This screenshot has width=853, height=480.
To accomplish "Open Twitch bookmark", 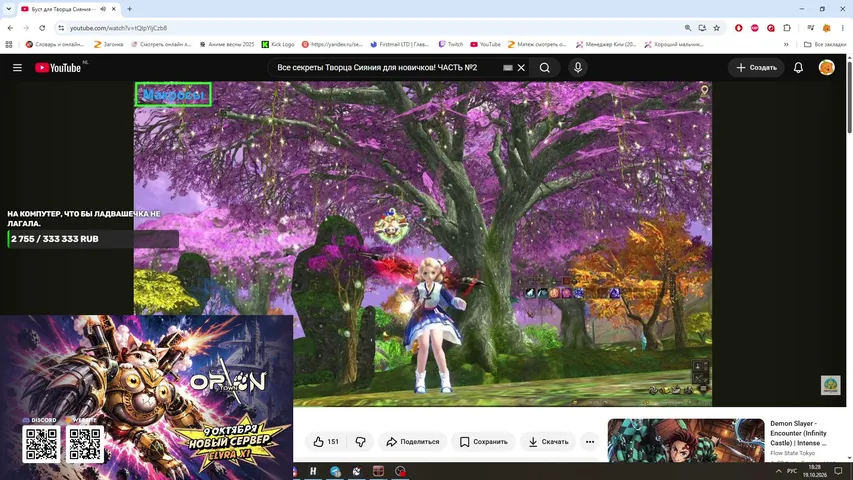I will click(x=450, y=44).
